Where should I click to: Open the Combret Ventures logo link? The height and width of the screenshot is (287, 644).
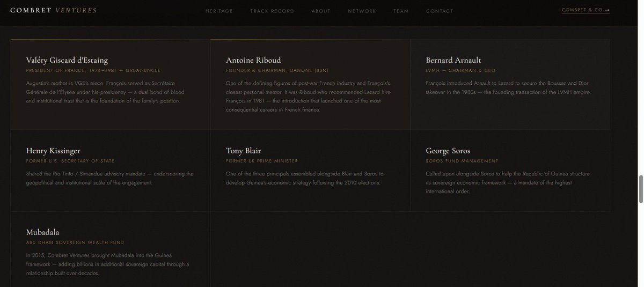pos(54,10)
